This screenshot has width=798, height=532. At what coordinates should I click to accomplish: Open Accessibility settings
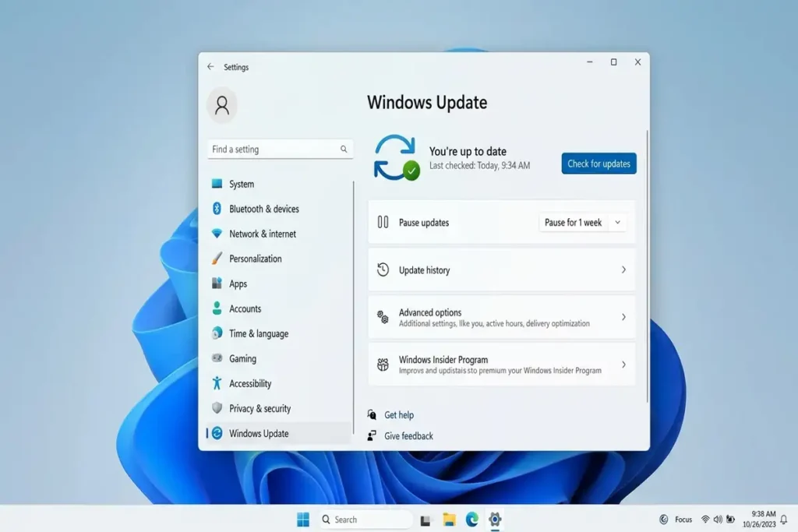tap(279, 383)
